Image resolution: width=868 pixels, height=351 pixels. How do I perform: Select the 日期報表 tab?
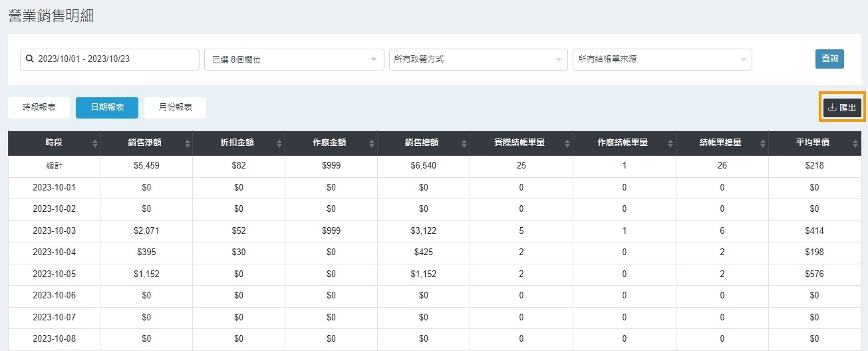(107, 107)
